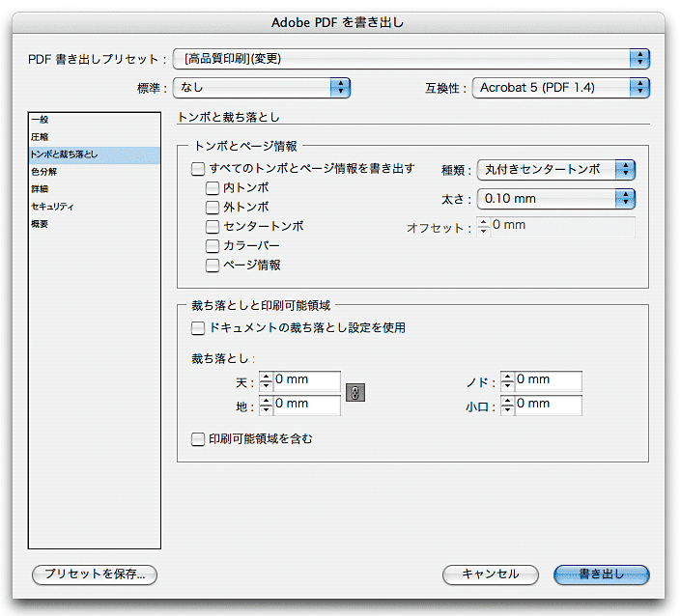Click the 小口 bleed stepper arrows
This screenshot has width=681, height=616.
507,406
